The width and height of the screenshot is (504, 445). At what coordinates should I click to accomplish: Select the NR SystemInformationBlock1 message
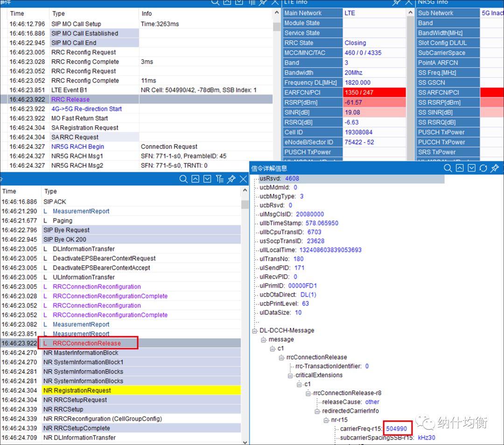click(x=120, y=362)
